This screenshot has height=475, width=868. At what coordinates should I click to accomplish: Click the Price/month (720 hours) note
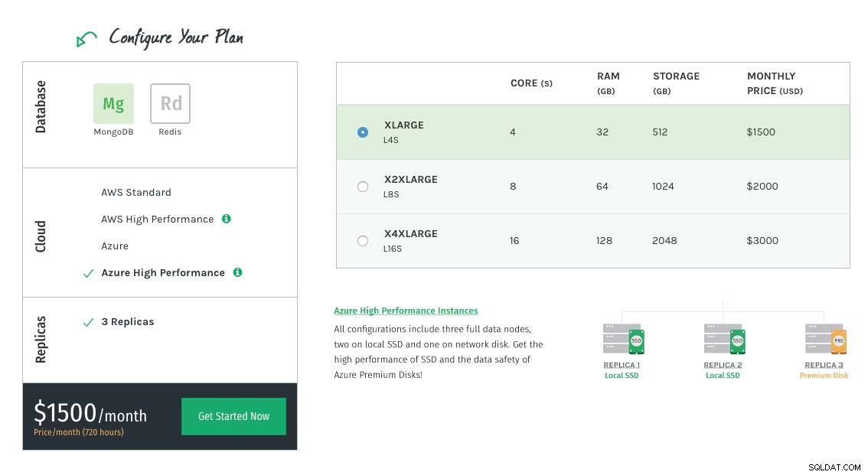(x=79, y=432)
